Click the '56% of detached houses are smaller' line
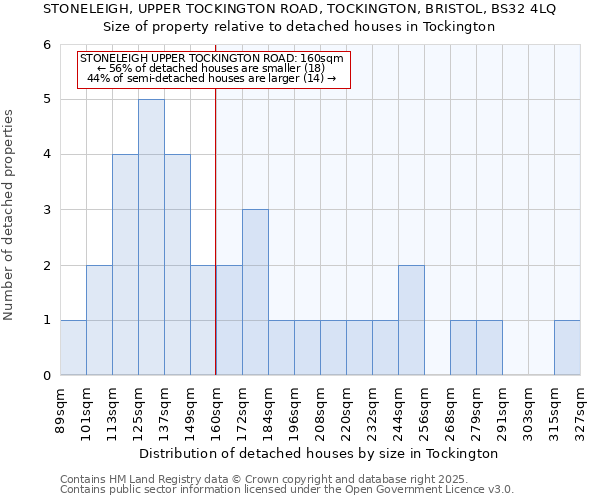600x500 pixels. (211, 68)
